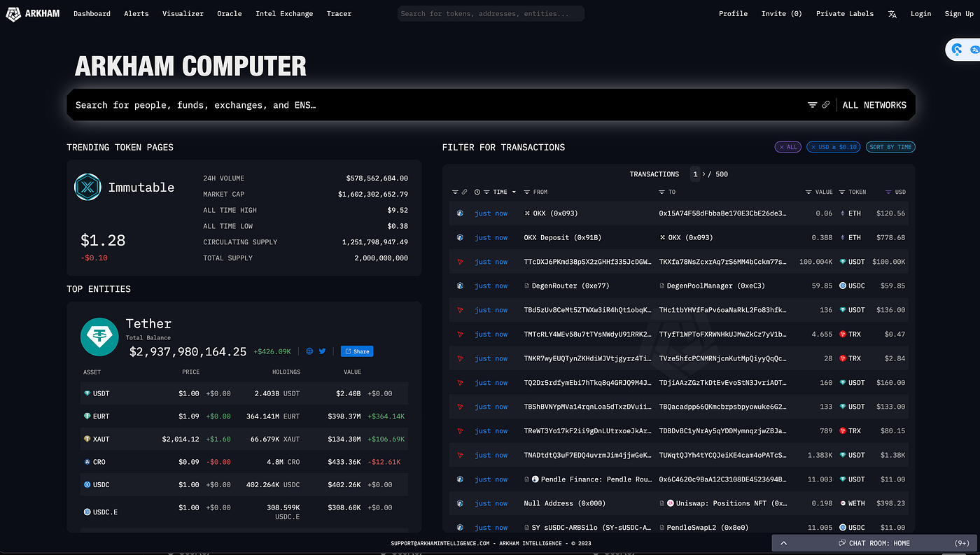Click the USDT asset icon in Tether table

87,393
